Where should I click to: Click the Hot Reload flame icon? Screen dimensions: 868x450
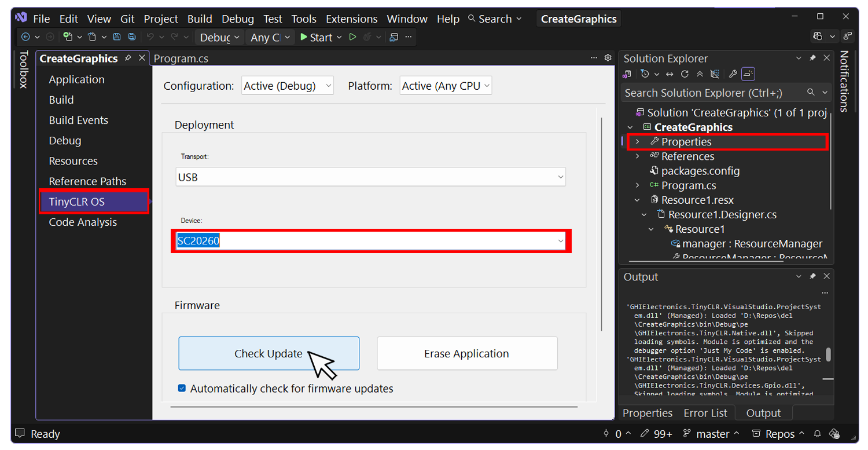click(367, 37)
